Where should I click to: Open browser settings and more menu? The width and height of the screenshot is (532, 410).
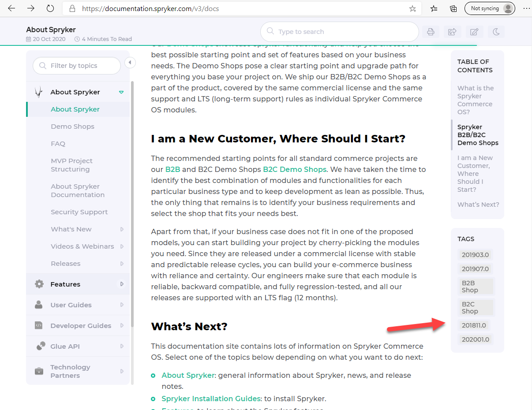pyautogui.click(x=526, y=8)
